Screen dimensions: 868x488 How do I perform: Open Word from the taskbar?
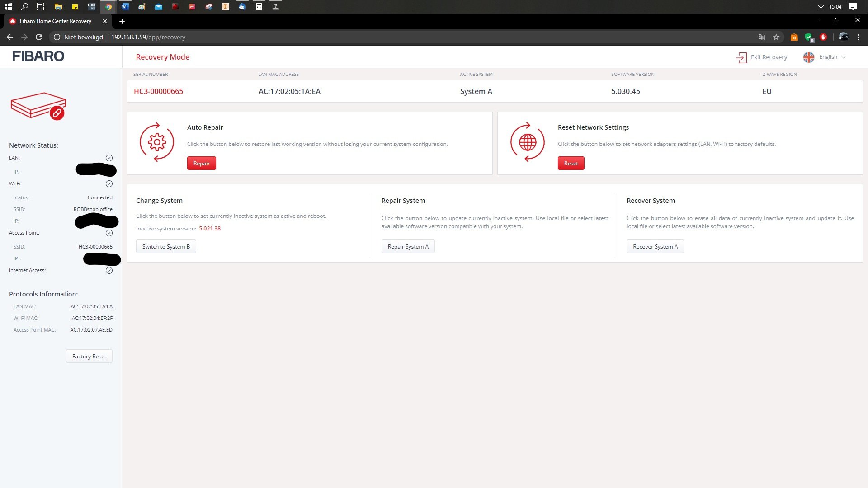click(x=125, y=6)
